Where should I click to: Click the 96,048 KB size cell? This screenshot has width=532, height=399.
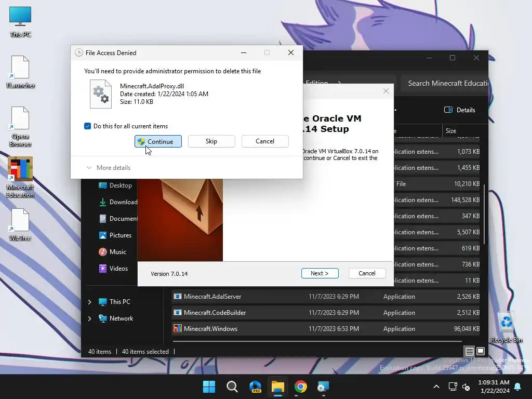click(467, 329)
